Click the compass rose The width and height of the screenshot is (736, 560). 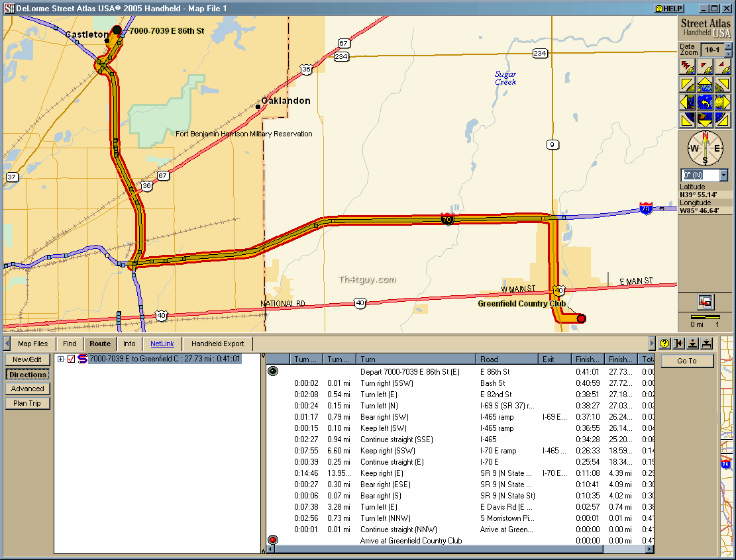pyautogui.click(x=705, y=149)
